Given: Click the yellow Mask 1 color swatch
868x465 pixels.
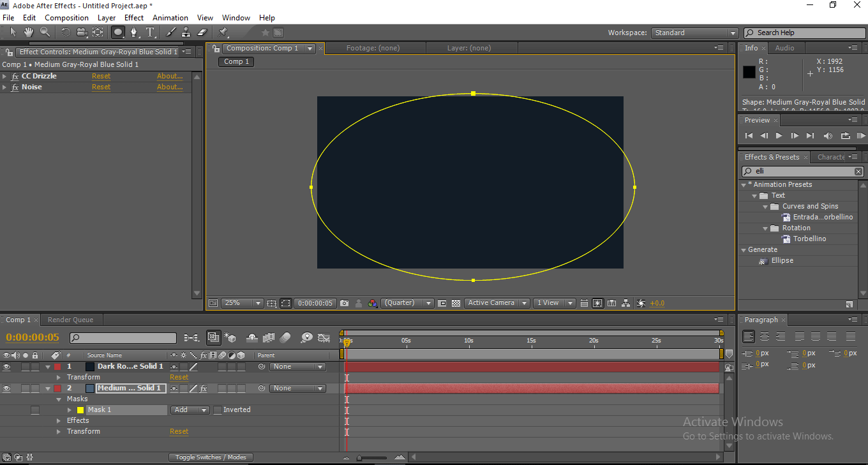Looking at the screenshot, I should [x=80, y=410].
